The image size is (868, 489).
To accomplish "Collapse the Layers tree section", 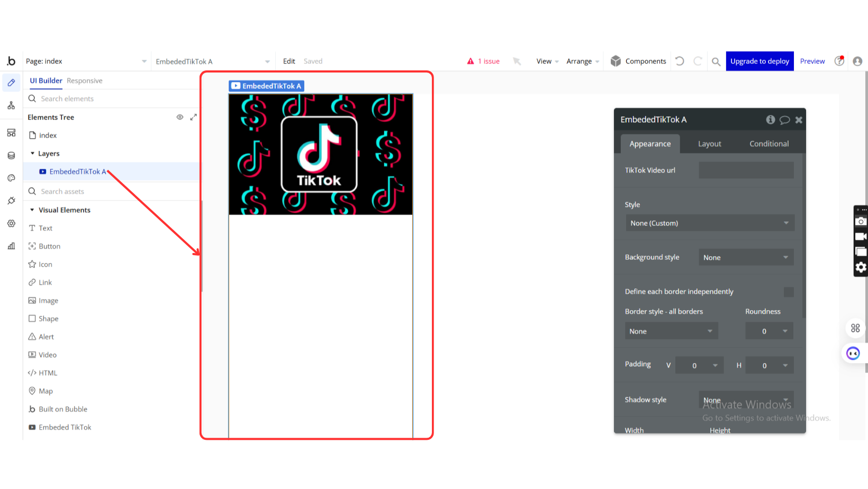I will point(32,153).
